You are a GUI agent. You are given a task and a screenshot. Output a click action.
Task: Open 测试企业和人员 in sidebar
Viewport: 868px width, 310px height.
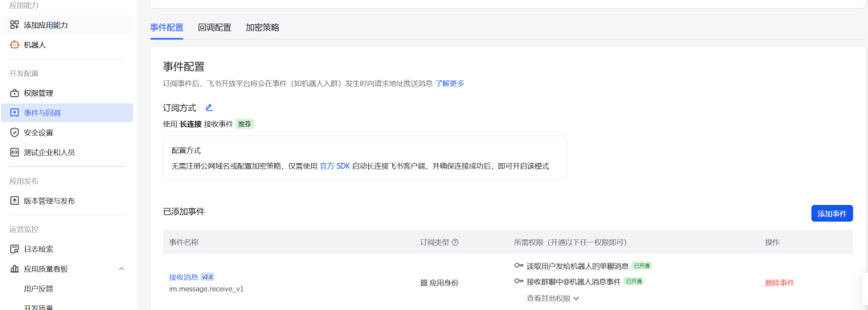tap(67, 153)
